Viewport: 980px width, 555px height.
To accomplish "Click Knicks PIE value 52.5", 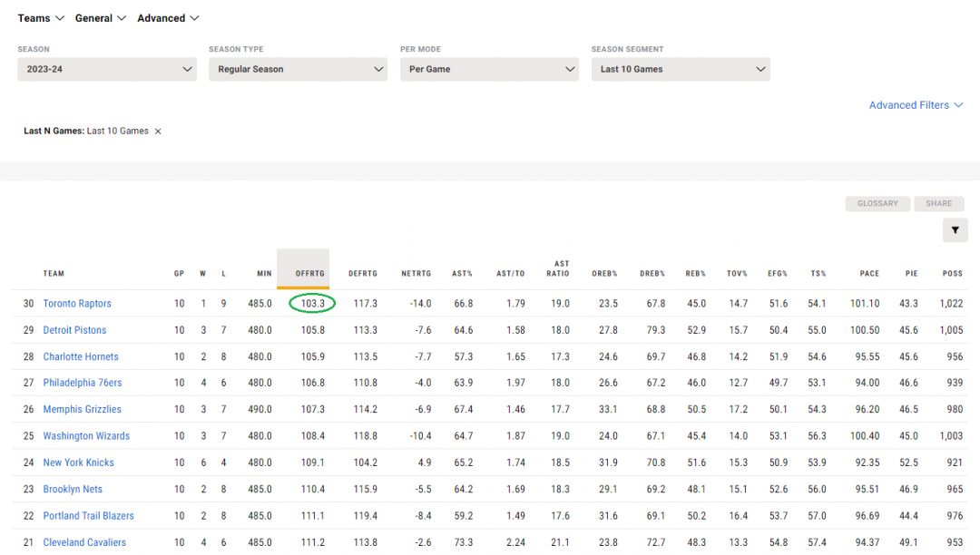I will pyautogui.click(x=908, y=462).
